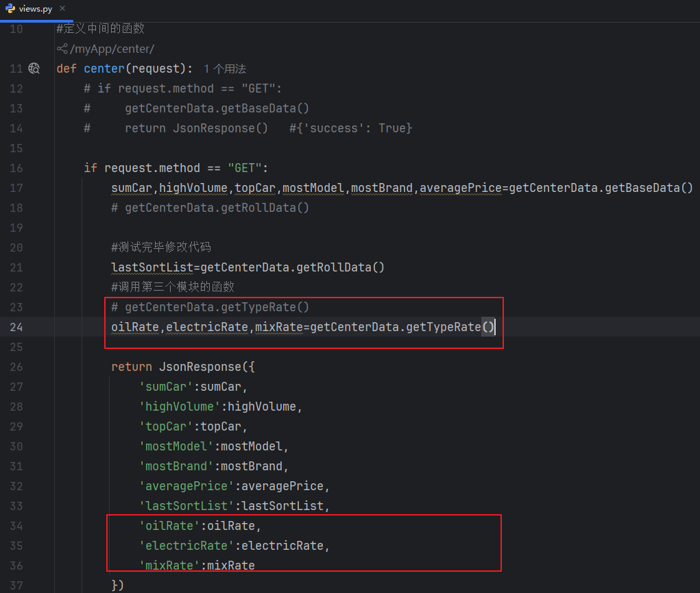Show usages via the 1个用法 hint

225,69
